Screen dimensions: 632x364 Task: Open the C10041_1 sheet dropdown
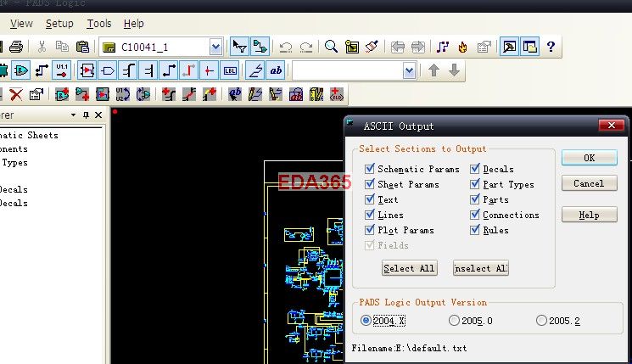point(215,48)
